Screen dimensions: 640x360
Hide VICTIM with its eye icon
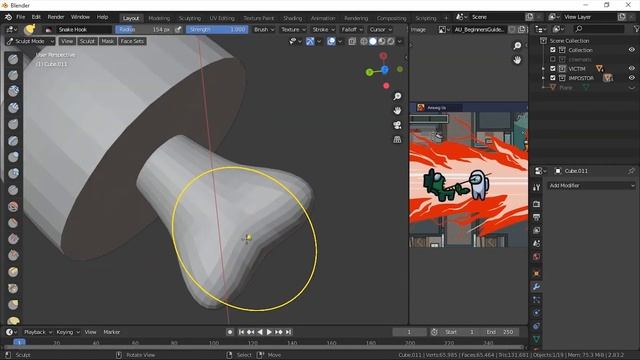631,68
